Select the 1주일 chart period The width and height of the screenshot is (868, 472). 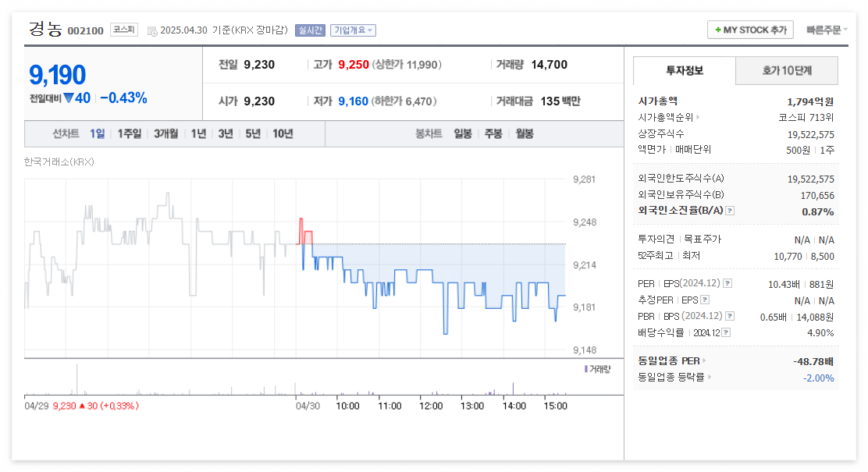click(127, 133)
